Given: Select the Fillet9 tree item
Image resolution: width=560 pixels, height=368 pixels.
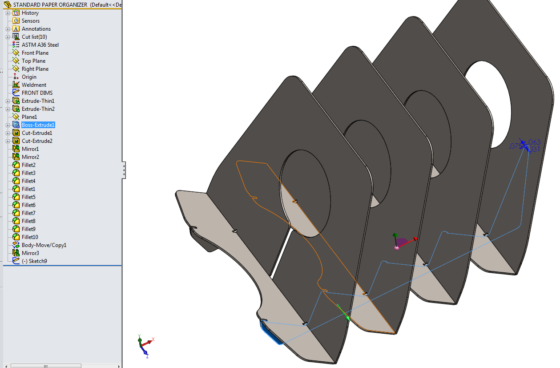Looking at the screenshot, I should click(24, 229).
